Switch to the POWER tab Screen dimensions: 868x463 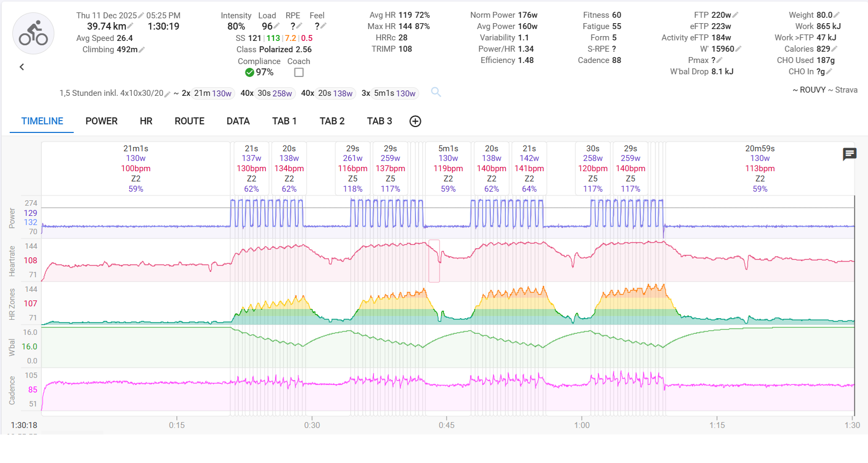(x=101, y=121)
